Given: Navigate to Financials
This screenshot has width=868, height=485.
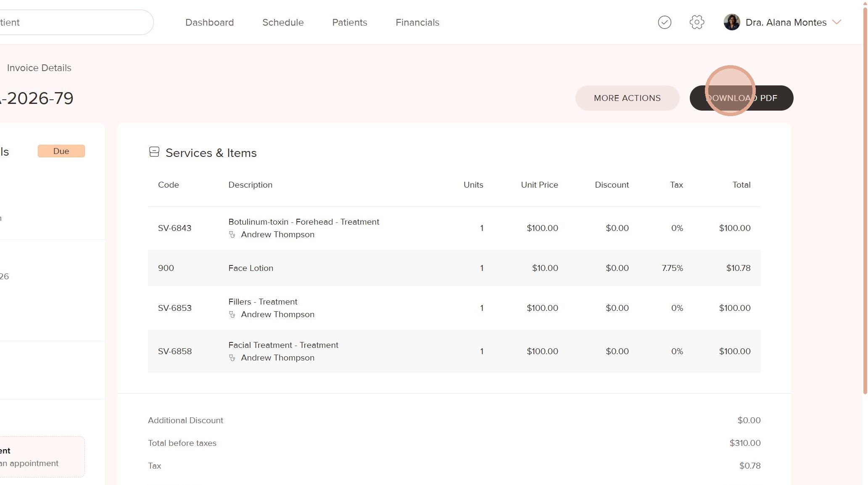Looking at the screenshot, I should (417, 22).
